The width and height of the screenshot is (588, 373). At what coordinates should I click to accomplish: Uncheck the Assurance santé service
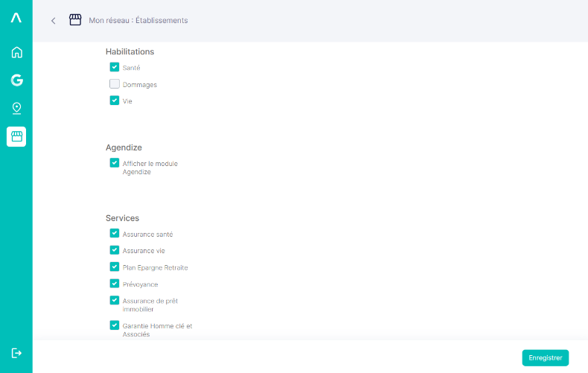115,234
